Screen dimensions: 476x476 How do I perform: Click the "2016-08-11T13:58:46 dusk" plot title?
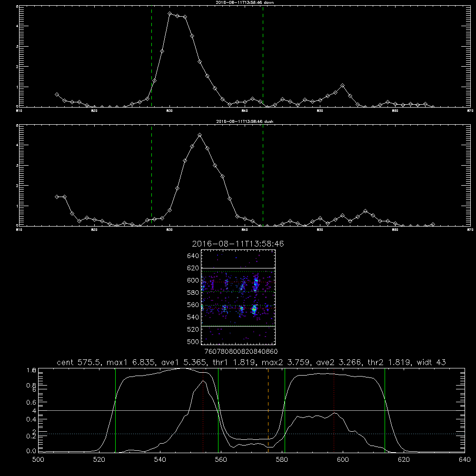(x=245, y=121)
